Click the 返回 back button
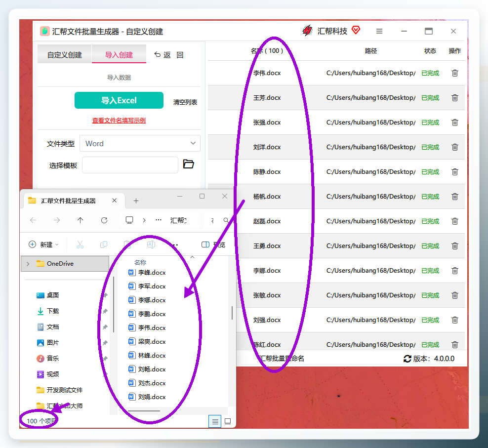 (x=169, y=55)
